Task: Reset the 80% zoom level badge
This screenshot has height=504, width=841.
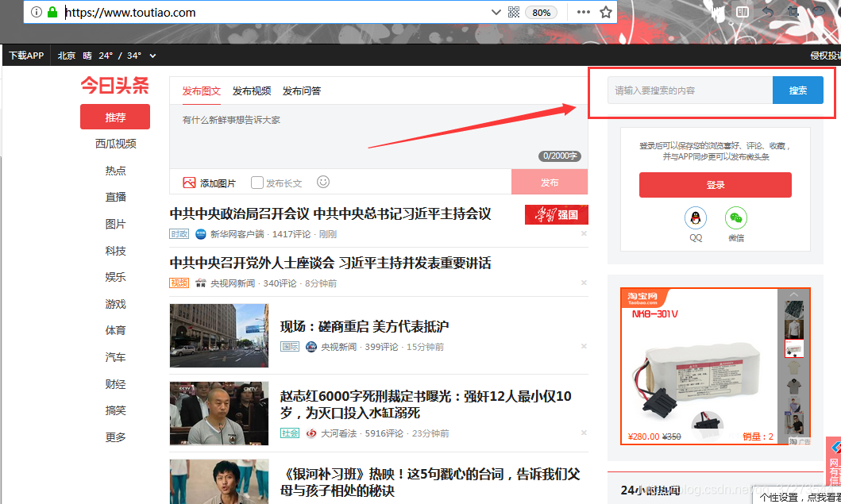Action: pyautogui.click(x=541, y=13)
